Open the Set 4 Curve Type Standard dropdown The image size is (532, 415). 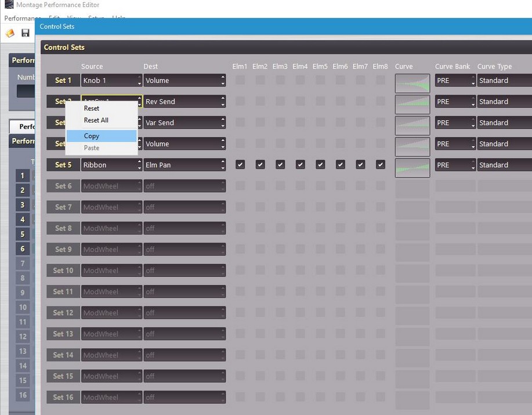pos(505,144)
